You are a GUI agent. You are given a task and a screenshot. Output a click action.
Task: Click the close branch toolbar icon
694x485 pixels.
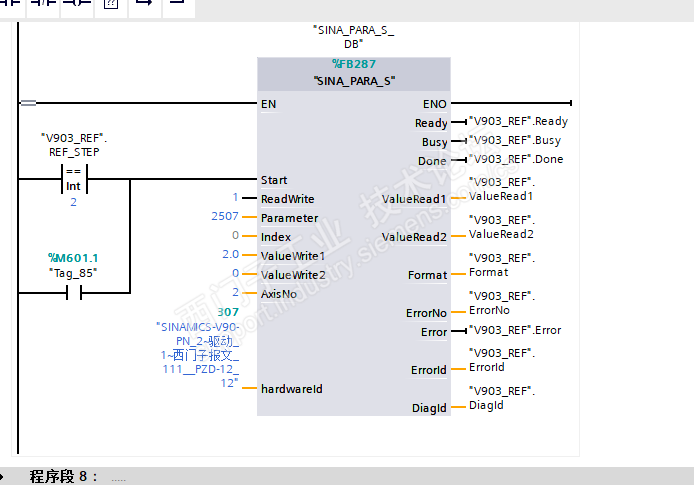[178, 5]
